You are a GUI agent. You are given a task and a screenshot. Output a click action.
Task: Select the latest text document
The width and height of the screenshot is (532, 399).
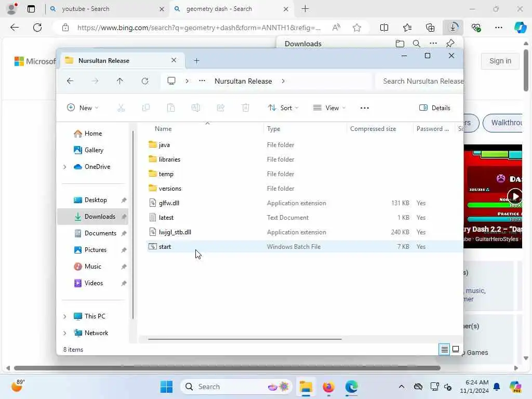click(304, 218)
